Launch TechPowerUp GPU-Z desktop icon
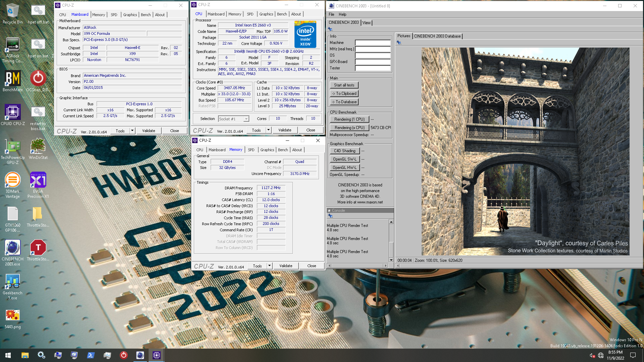 pos(12,151)
